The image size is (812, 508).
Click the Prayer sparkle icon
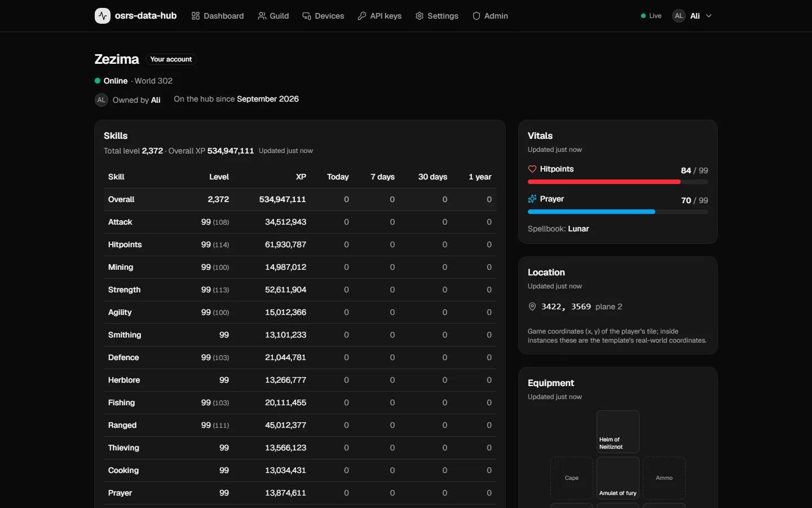pyautogui.click(x=532, y=199)
